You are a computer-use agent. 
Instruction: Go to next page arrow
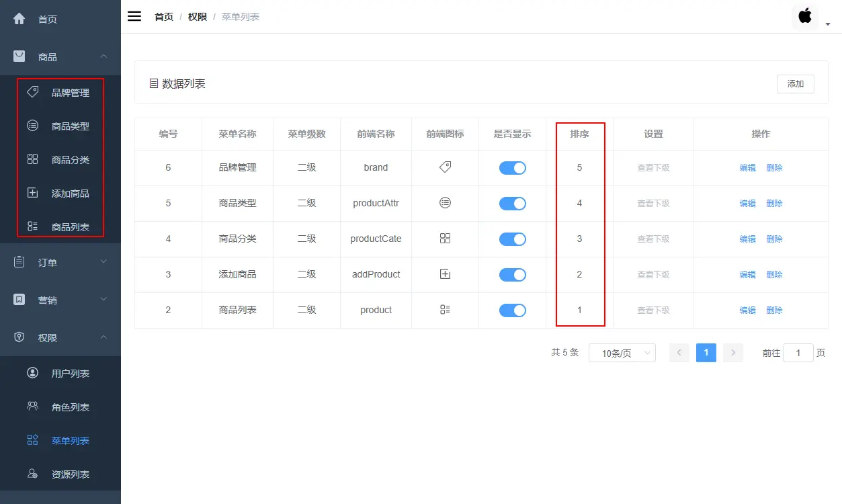click(x=733, y=353)
